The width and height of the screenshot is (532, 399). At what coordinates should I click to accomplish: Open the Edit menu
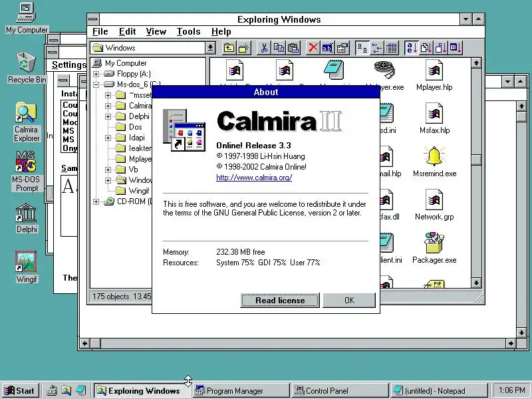(127, 31)
